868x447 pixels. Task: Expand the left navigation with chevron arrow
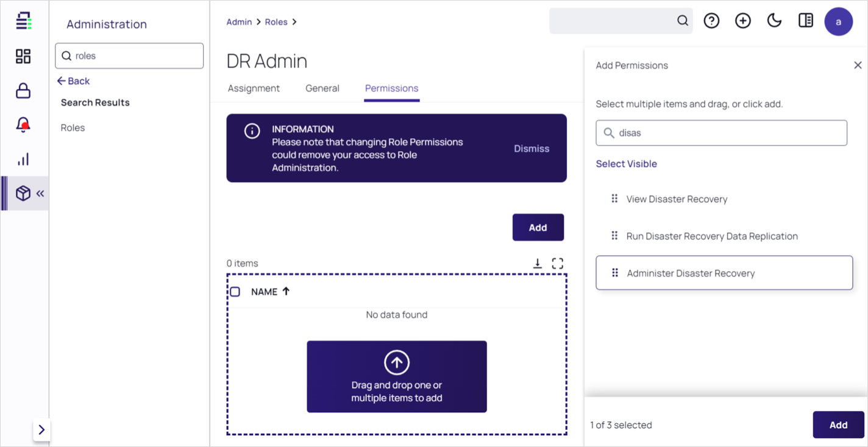click(x=41, y=430)
